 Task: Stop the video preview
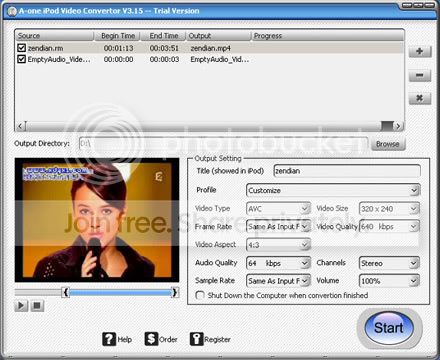pos(37,305)
